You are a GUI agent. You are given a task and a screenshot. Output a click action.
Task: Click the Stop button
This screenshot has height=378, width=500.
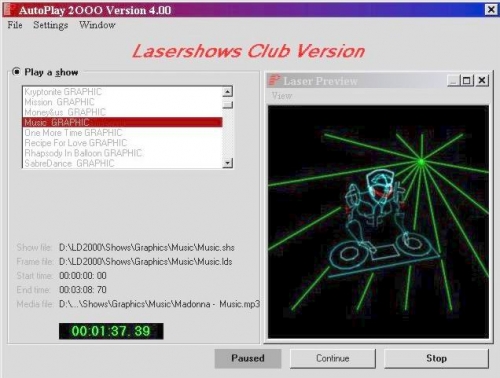(436, 358)
